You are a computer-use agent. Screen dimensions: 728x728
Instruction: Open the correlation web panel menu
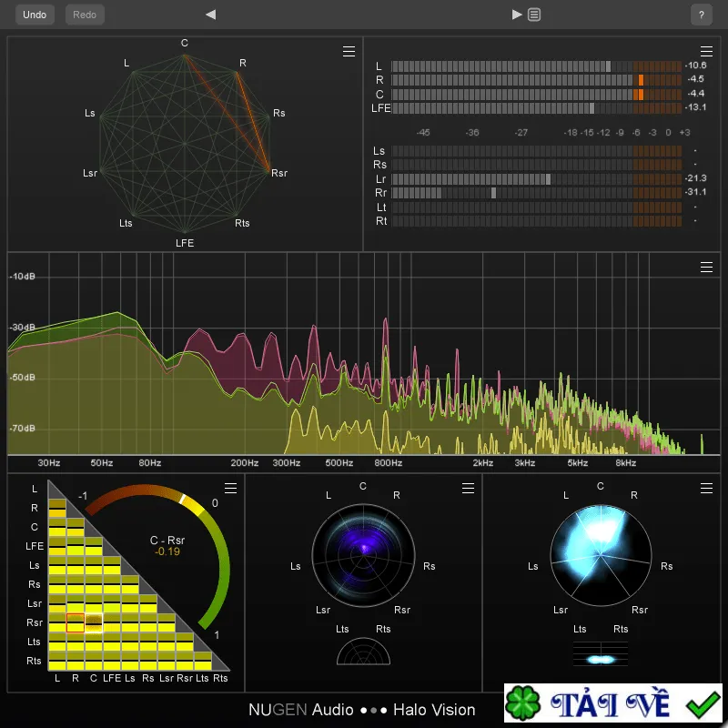[349, 51]
